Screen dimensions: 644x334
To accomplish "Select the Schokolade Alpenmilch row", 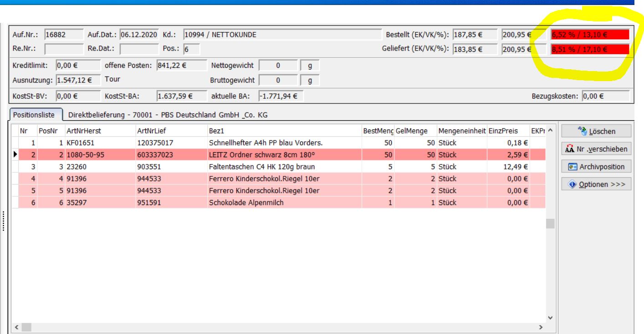I will (246, 202).
